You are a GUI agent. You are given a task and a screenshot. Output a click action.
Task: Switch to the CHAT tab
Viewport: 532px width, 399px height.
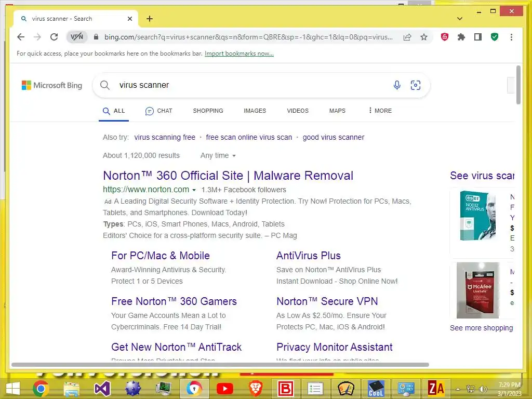click(x=159, y=111)
